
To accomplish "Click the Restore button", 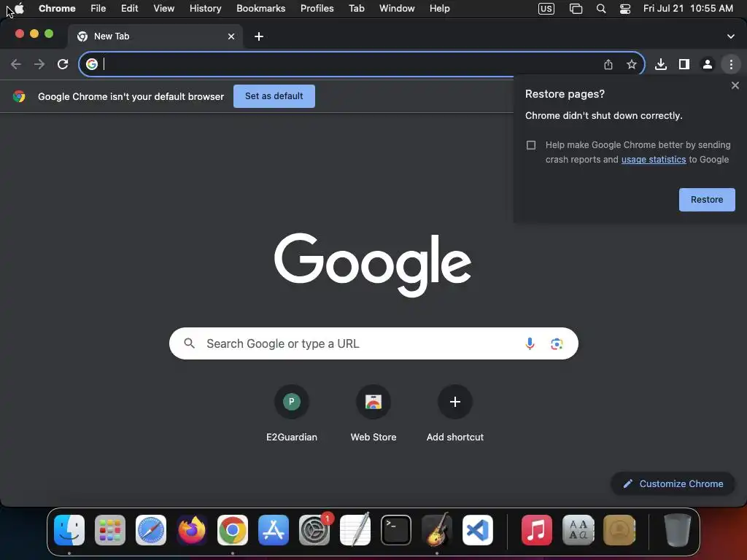I will pos(707,200).
